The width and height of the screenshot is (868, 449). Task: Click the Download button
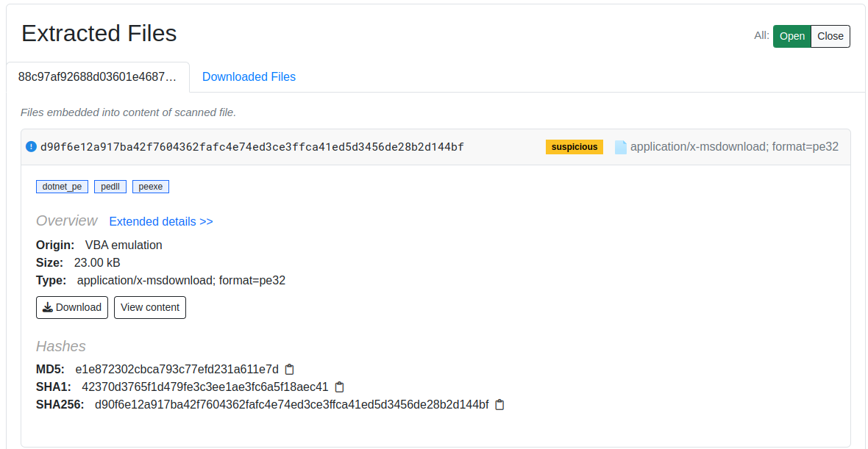point(72,307)
